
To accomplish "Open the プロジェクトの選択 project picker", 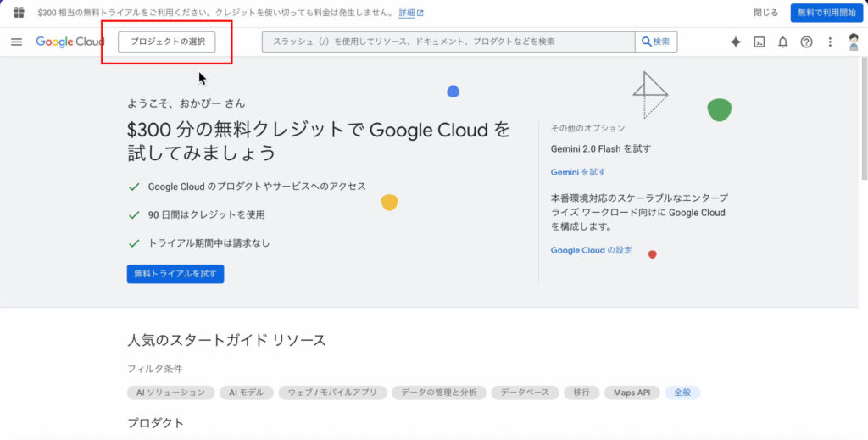I will (x=167, y=42).
